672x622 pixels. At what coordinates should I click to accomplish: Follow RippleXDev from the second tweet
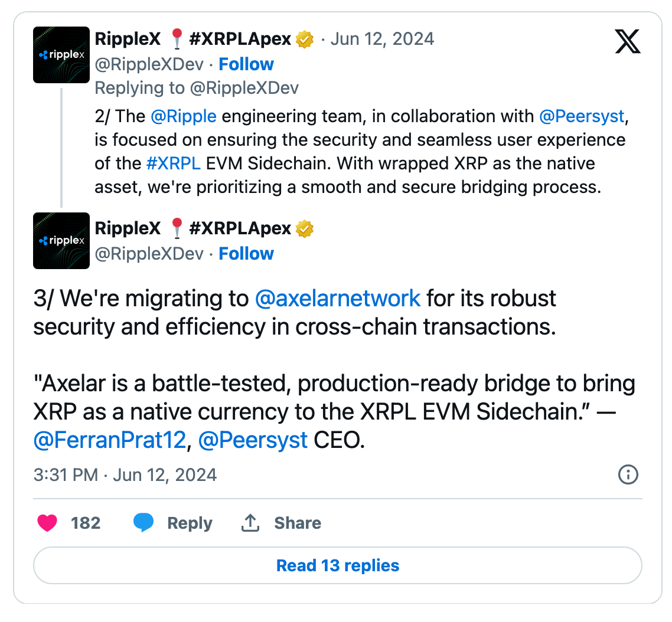tap(246, 254)
